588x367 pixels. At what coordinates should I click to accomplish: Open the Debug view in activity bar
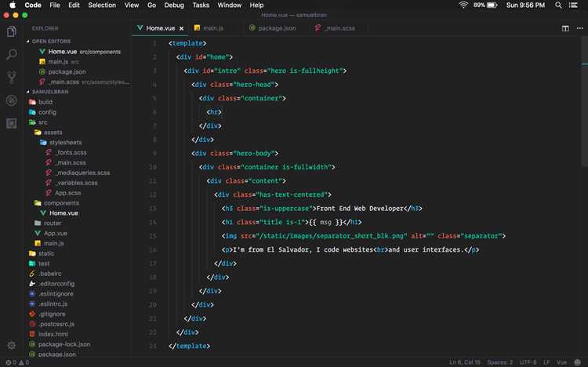click(12, 100)
